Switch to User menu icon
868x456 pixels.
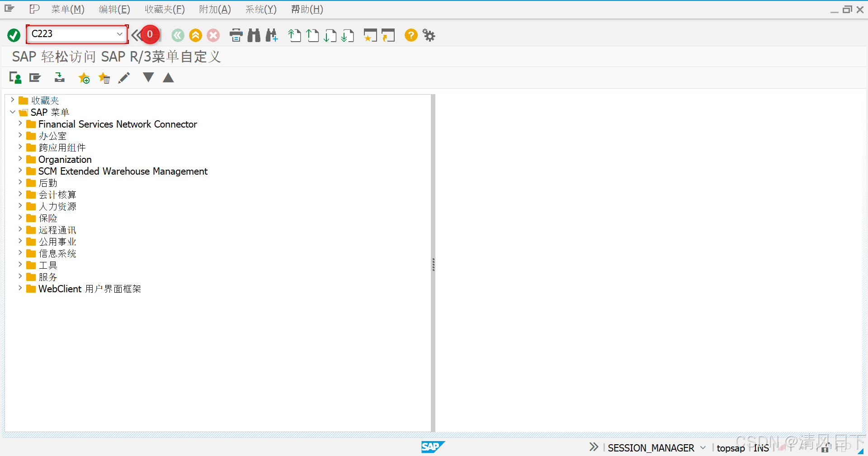point(15,78)
